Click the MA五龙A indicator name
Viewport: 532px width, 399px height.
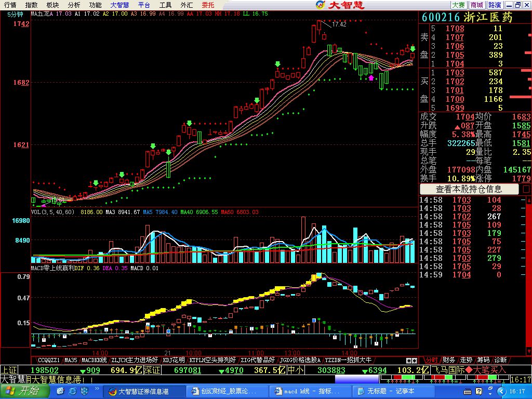coord(42,14)
